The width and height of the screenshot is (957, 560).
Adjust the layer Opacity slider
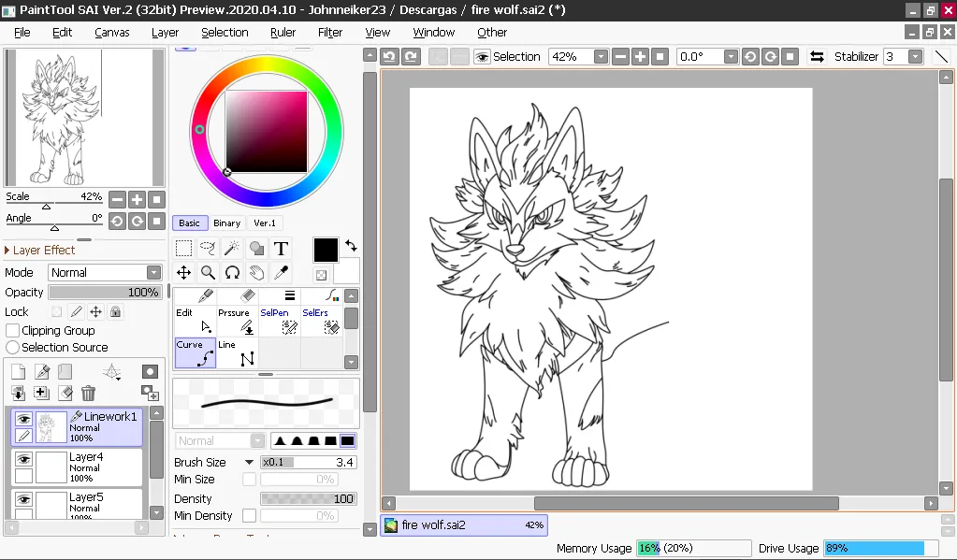(105, 293)
